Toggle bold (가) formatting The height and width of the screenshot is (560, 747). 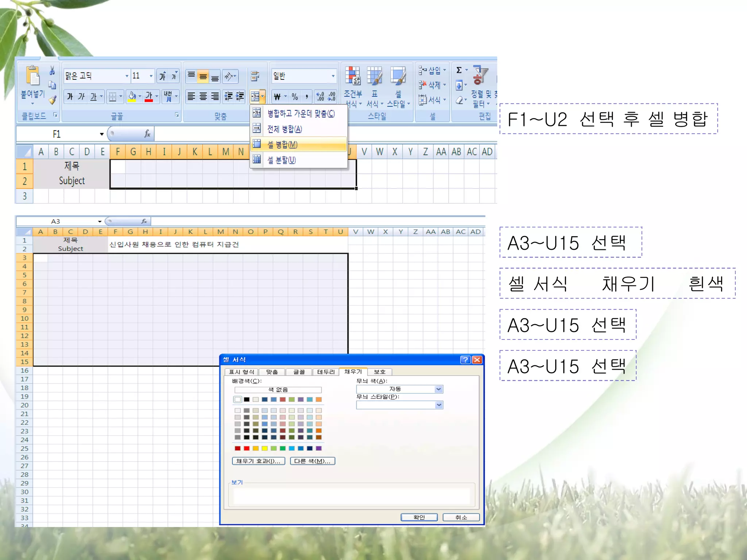coord(70,97)
